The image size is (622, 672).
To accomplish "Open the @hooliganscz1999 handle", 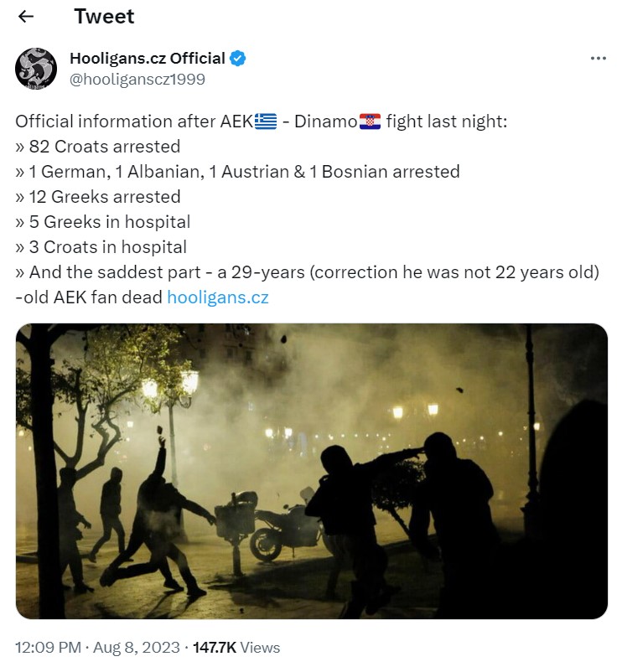I will pyautogui.click(x=137, y=80).
